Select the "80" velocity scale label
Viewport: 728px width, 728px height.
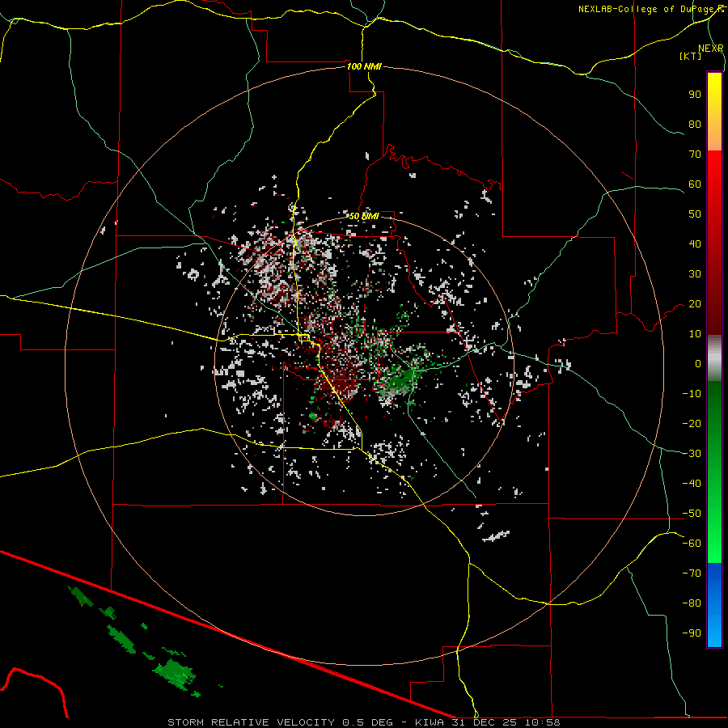click(695, 125)
